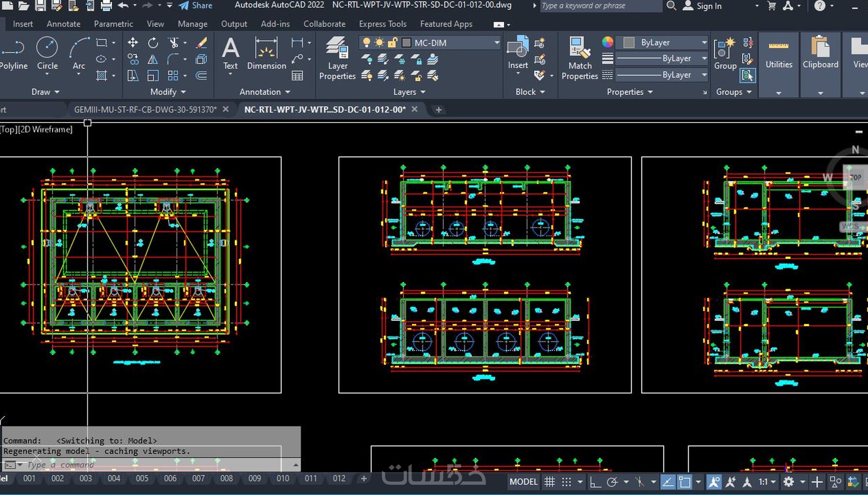
Task: Toggle Polar Tracking in status bar
Action: click(x=612, y=482)
